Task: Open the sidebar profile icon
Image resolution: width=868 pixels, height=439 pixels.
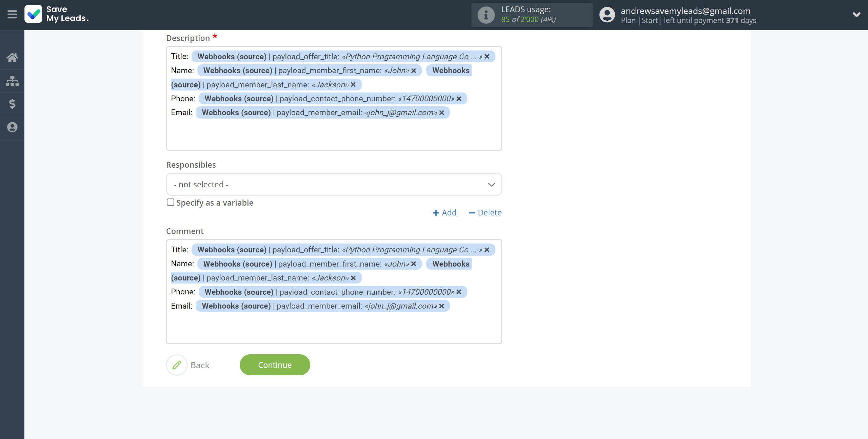Action: point(12,127)
